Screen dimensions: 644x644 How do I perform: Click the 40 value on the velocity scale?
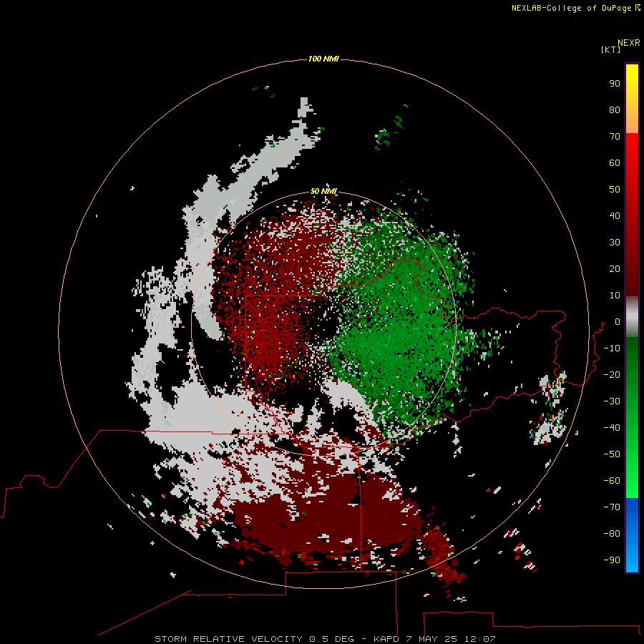click(x=615, y=215)
